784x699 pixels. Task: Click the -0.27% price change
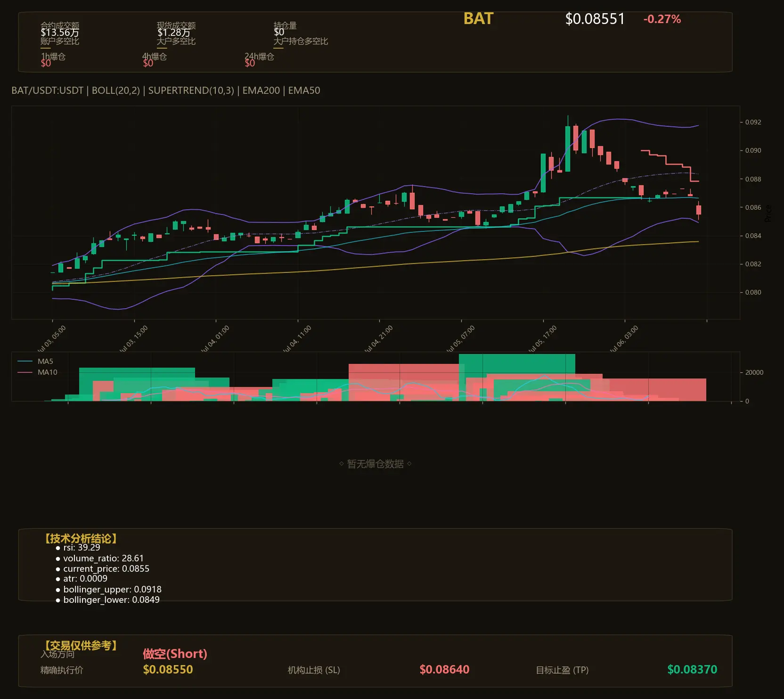click(662, 19)
